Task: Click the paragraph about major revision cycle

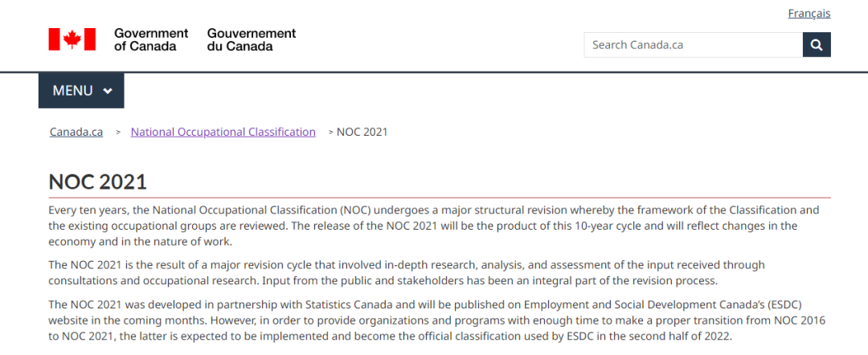Action: (x=407, y=272)
